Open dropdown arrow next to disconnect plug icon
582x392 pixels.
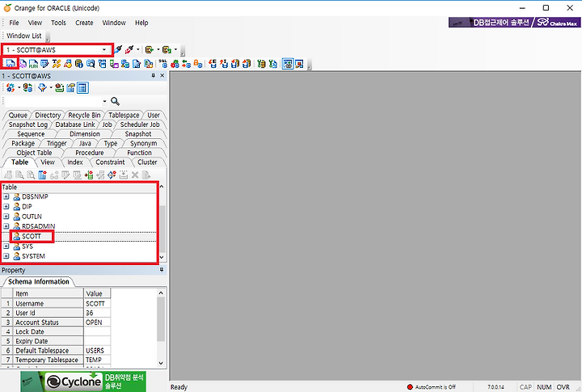(138, 49)
